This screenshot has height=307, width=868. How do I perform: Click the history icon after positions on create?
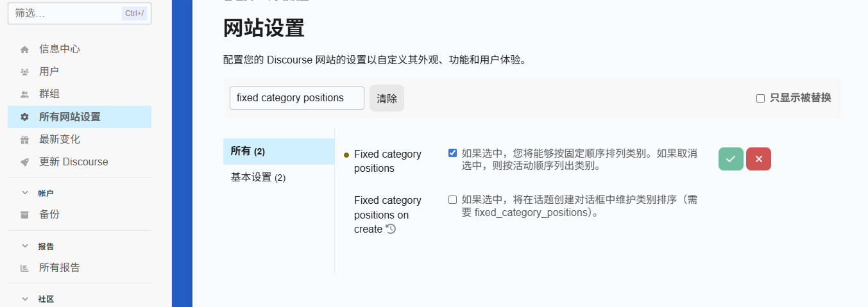(391, 229)
